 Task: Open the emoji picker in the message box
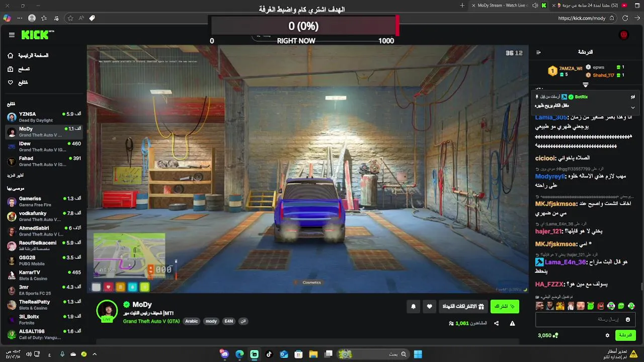tap(628, 319)
